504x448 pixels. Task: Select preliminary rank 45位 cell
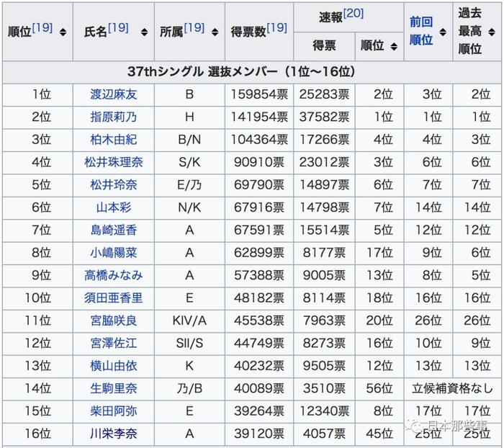click(x=379, y=434)
